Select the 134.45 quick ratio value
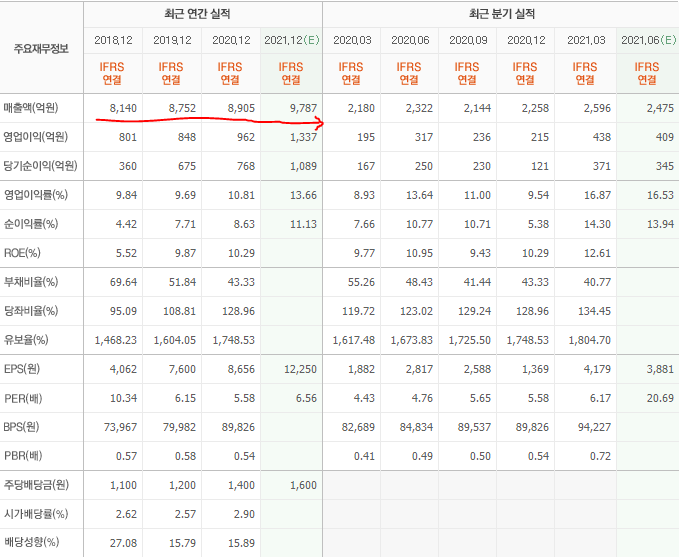Screen dimensions: 683x557 pos(595,311)
